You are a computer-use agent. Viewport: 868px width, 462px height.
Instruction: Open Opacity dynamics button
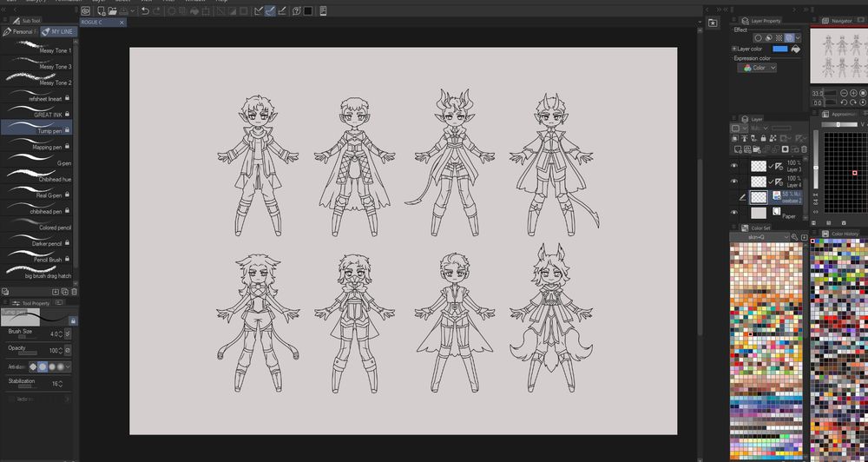pos(68,351)
